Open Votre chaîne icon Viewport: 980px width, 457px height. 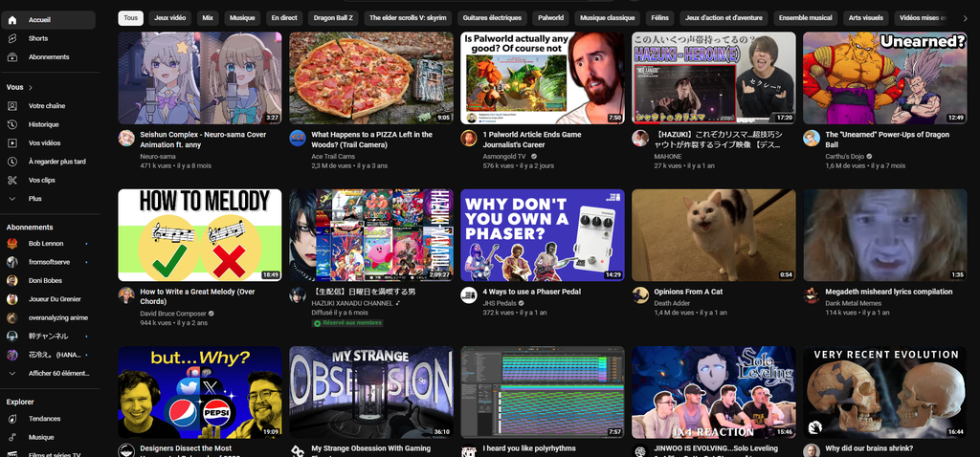coord(11,106)
